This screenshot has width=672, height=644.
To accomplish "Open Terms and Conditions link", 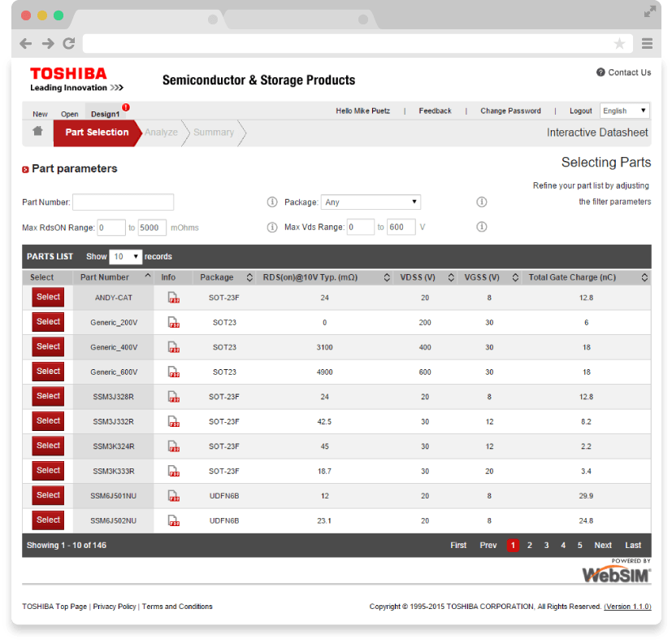I will coord(177,607).
